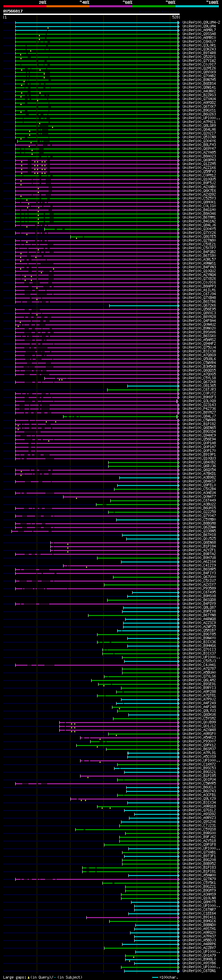This screenshot has height=980, width=222.
Task: Click label UniRef100_Q69PM3
Action: [x=199, y=160]
